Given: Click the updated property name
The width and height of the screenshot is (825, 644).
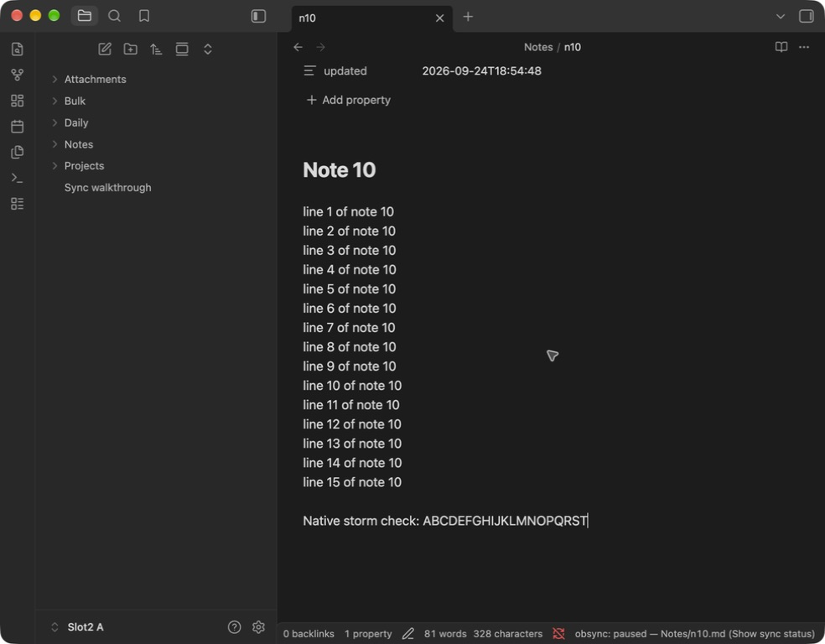Looking at the screenshot, I should tap(345, 71).
